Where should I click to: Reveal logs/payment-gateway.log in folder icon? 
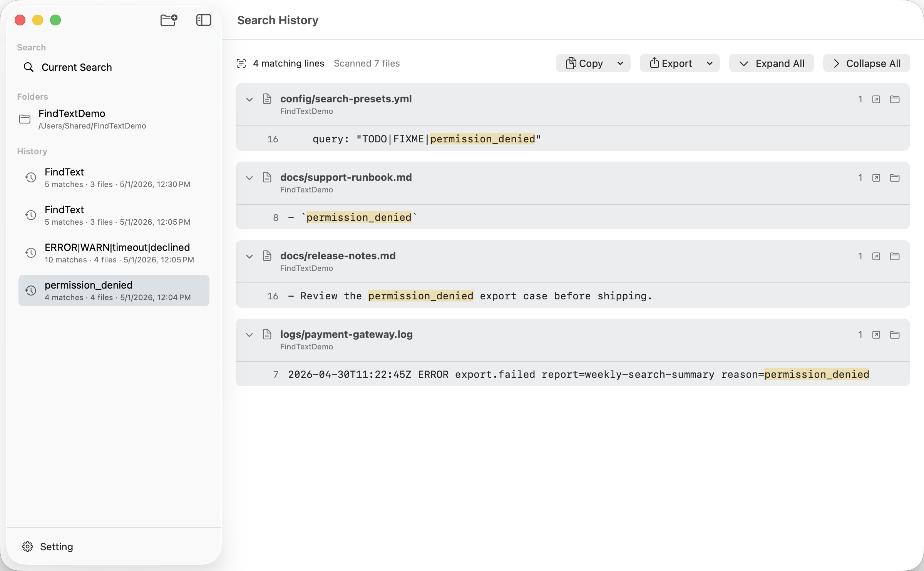point(895,335)
